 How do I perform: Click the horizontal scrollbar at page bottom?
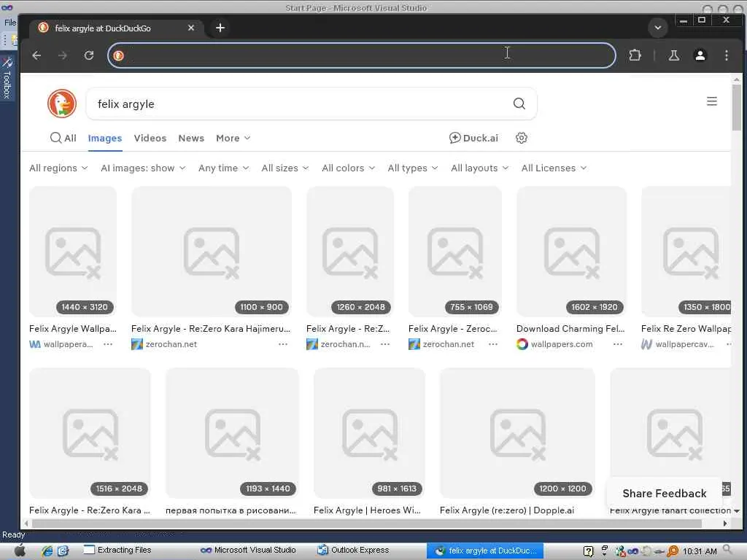coord(367,524)
